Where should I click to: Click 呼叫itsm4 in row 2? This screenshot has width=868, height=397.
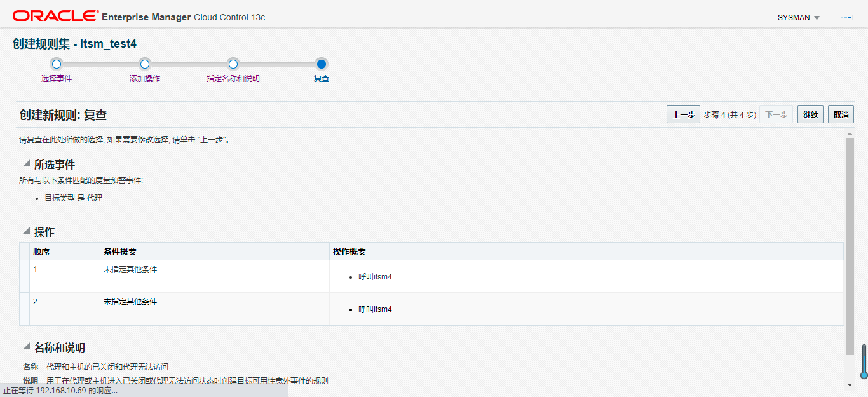[375, 309]
